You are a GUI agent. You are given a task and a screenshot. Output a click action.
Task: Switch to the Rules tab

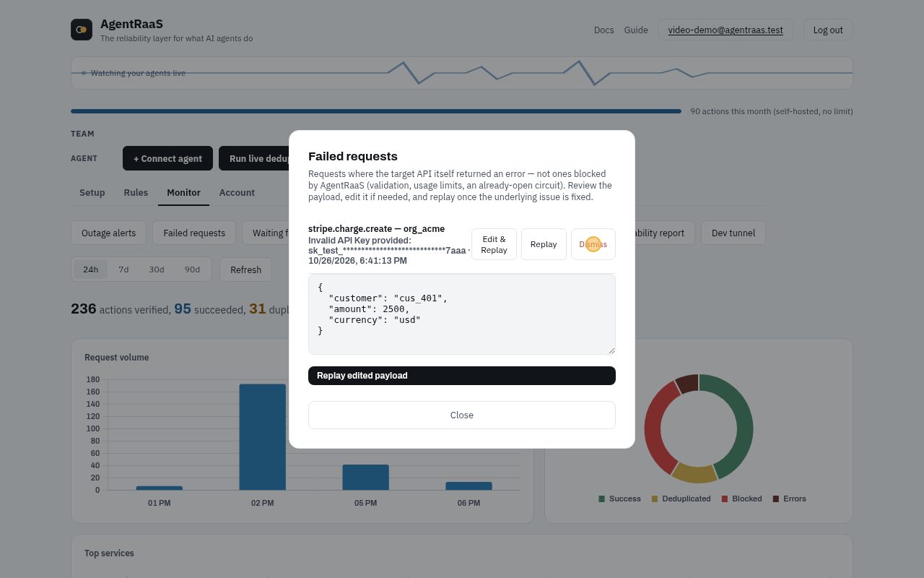[136, 192]
